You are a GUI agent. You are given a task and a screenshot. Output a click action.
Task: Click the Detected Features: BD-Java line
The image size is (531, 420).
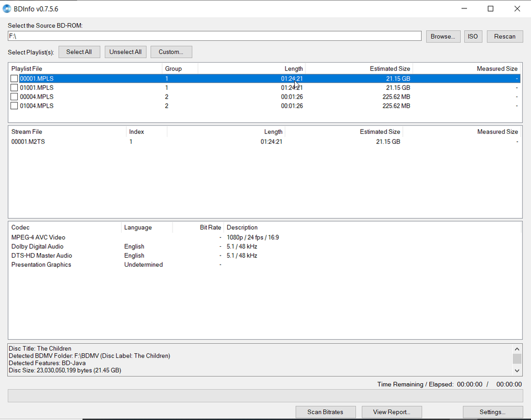tap(47, 363)
